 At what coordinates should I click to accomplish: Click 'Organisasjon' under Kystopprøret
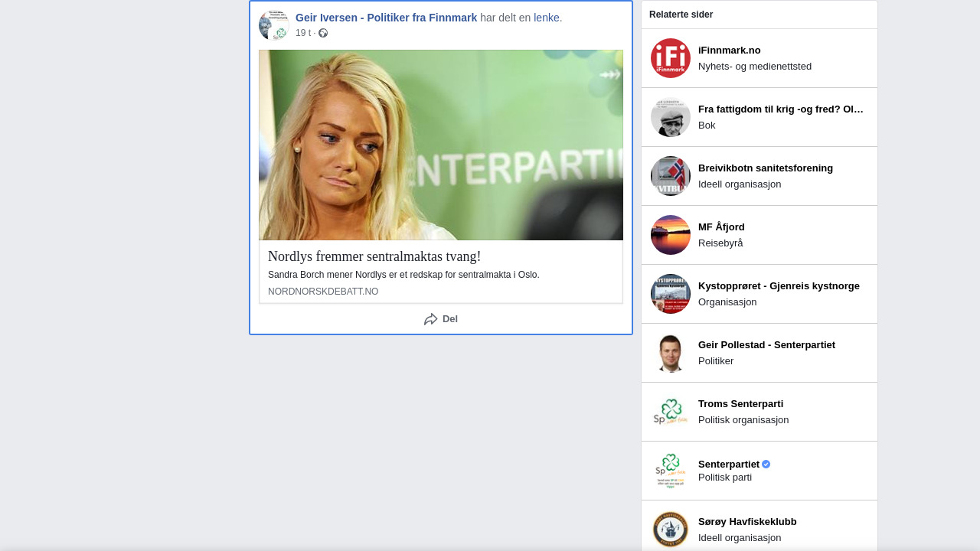[727, 302]
